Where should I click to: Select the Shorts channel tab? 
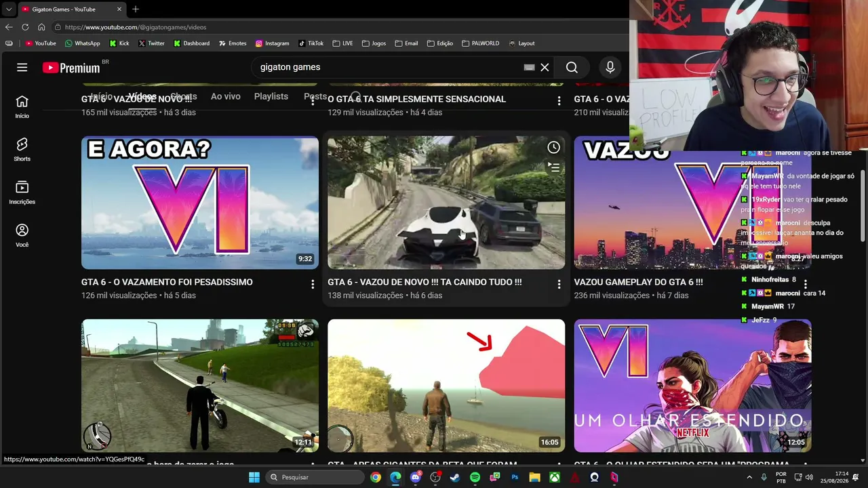[x=183, y=97]
